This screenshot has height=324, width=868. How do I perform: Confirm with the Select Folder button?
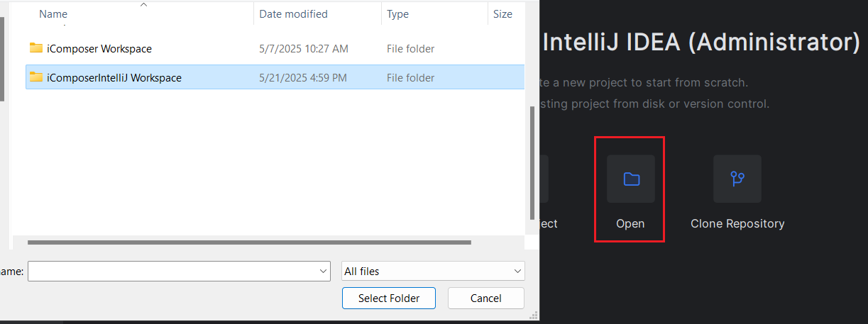pos(389,298)
